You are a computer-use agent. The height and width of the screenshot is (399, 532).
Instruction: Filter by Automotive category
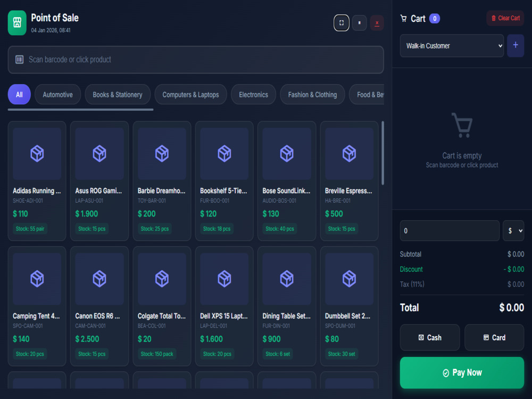click(x=57, y=95)
